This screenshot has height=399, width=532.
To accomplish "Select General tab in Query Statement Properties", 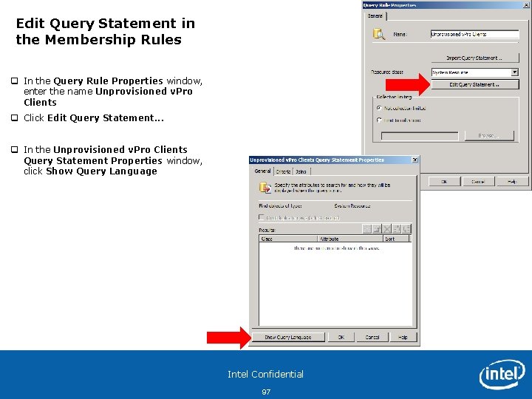I will pos(262,171).
